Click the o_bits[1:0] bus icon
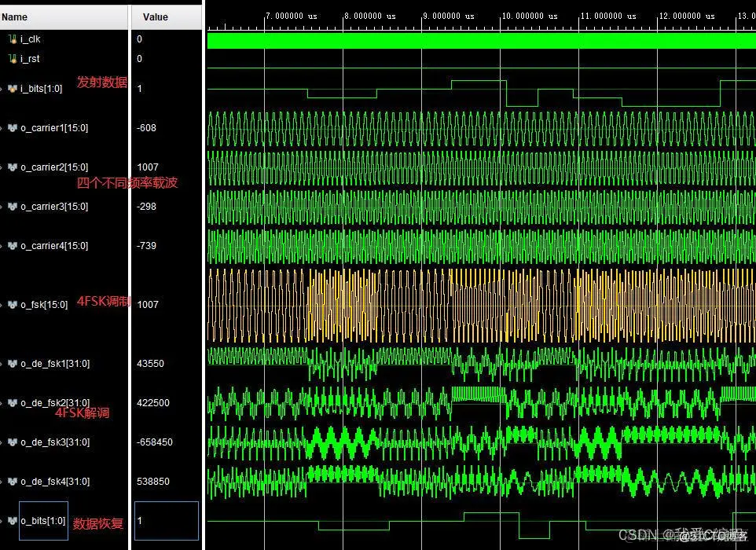Viewport: 756px width, 550px height. (13, 521)
